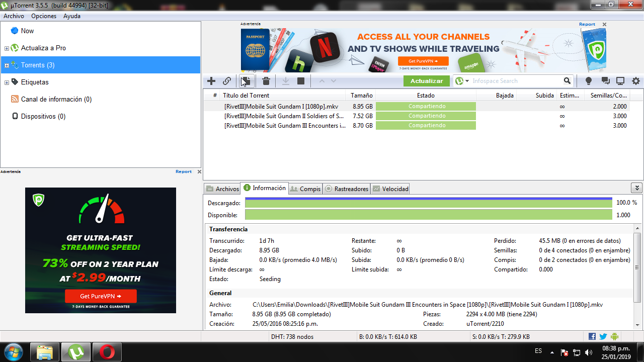This screenshot has width=644, height=362.
Task: Expand the Etiquetas tree node
Action: coord(7,82)
